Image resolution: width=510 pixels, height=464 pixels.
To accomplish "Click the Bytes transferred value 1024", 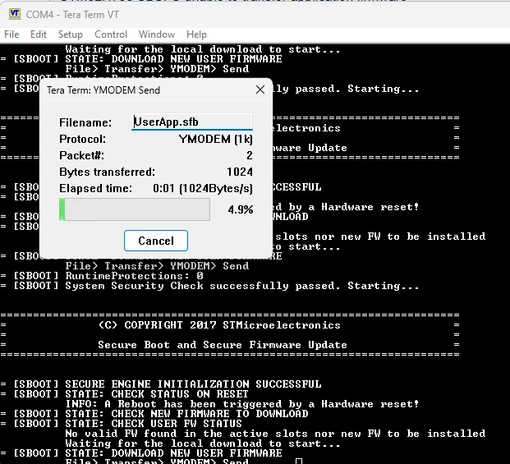I will point(240,172).
